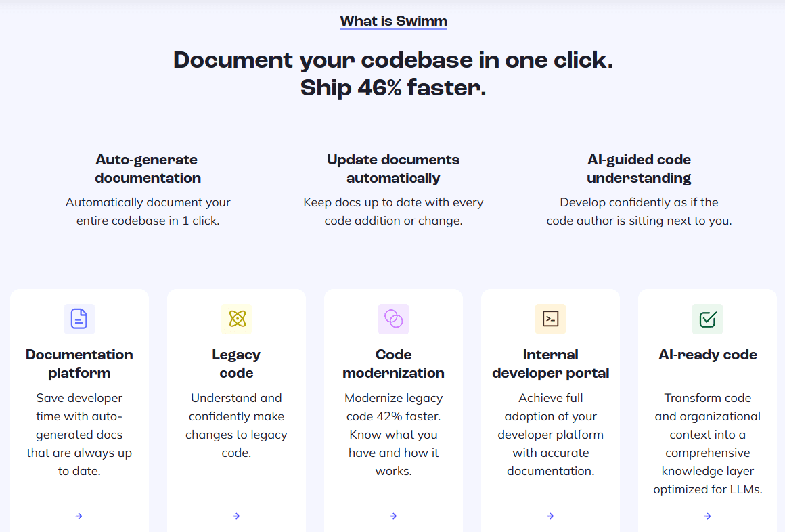Click the AI-ready code checkmark icon
The width and height of the screenshot is (785, 532).
click(707, 319)
